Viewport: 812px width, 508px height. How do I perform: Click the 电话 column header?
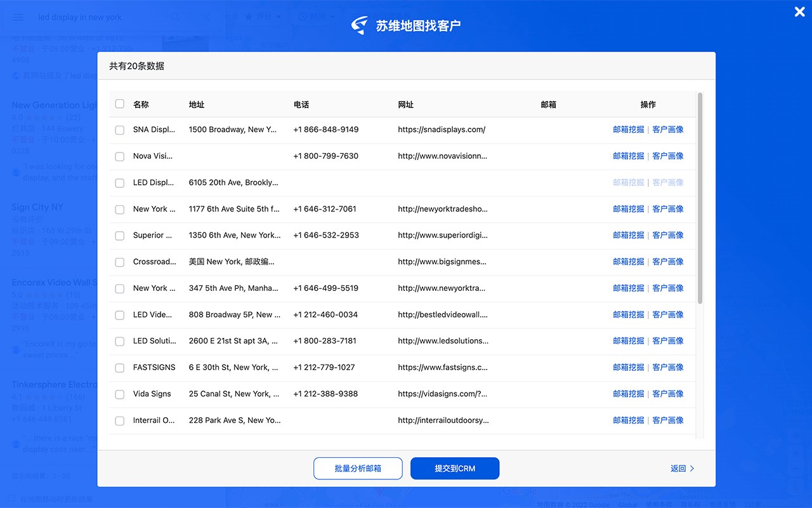point(301,104)
